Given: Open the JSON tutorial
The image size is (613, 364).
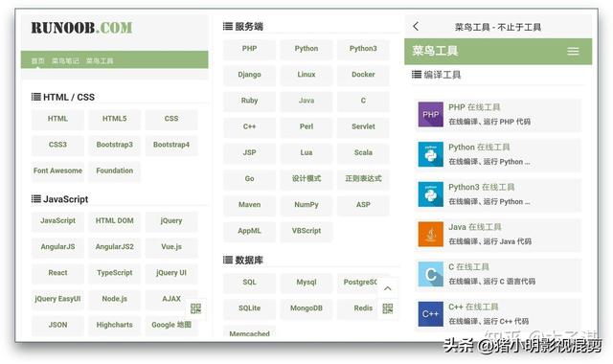Looking at the screenshot, I should pyautogui.click(x=57, y=326).
